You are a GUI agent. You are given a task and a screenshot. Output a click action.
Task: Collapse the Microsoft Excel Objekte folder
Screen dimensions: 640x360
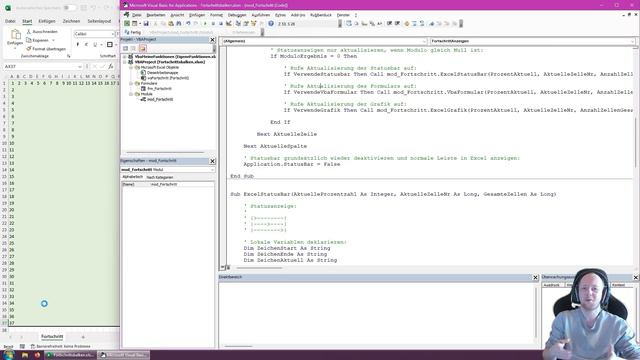tap(131, 67)
